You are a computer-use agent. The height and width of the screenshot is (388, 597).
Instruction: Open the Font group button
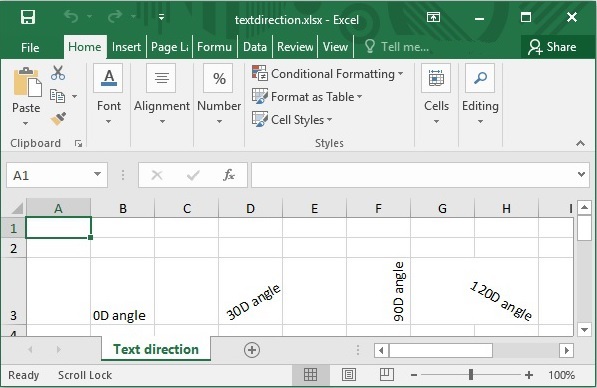109,94
